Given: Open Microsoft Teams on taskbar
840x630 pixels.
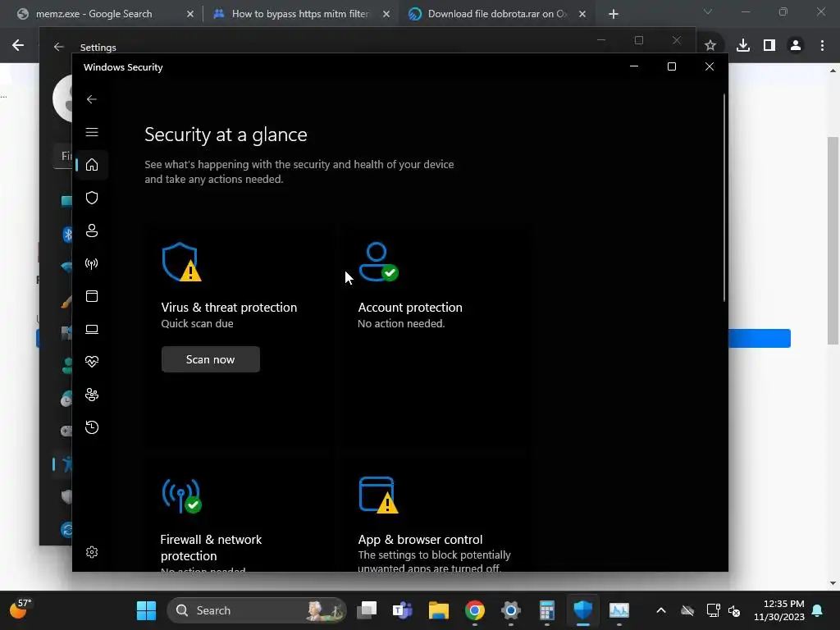Looking at the screenshot, I should [402, 610].
